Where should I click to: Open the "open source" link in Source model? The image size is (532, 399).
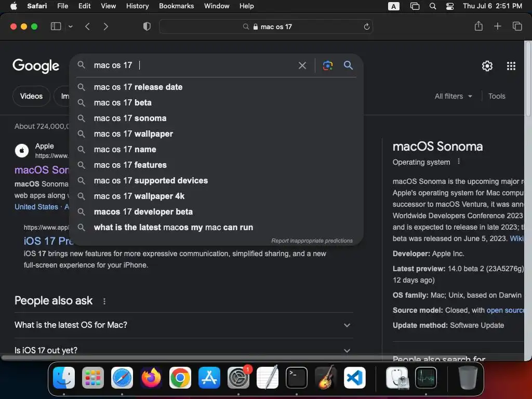tap(505, 311)
